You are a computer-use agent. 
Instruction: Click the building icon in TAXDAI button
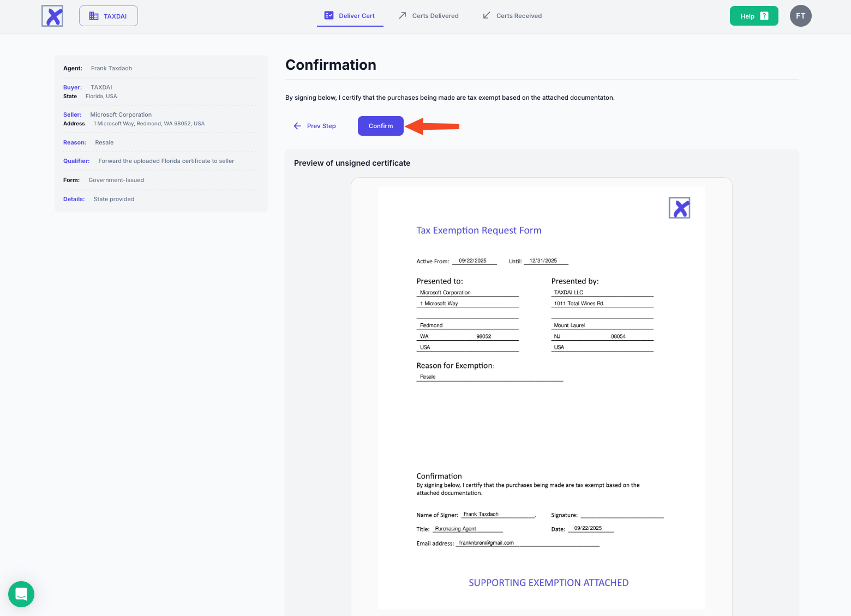[94, 16]
